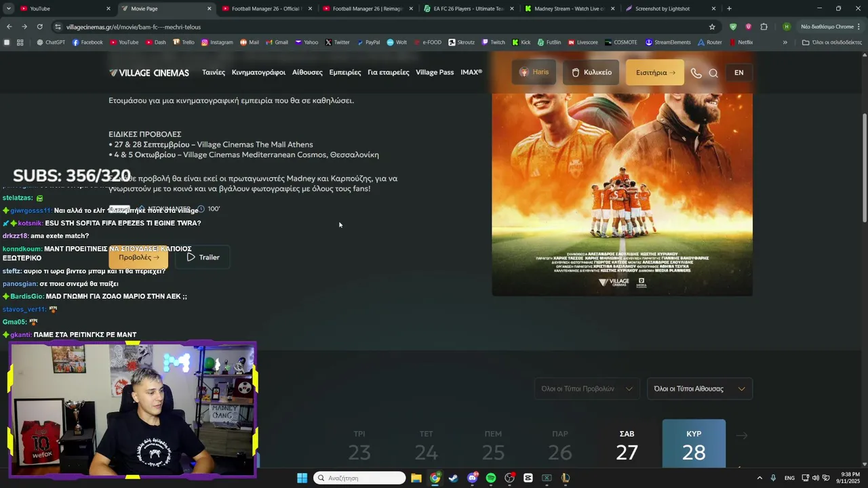This screenshot has width=868, height=488.
Task: Open StreamElements bookmark
Action: 669,42
